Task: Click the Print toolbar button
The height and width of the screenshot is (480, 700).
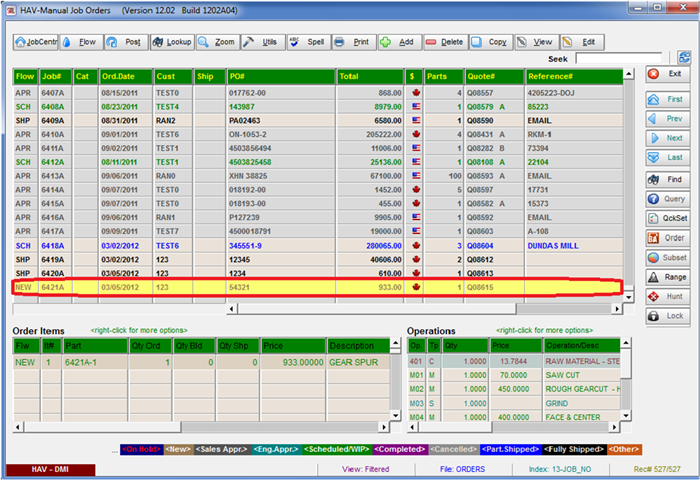Action: tap(354, 42)
